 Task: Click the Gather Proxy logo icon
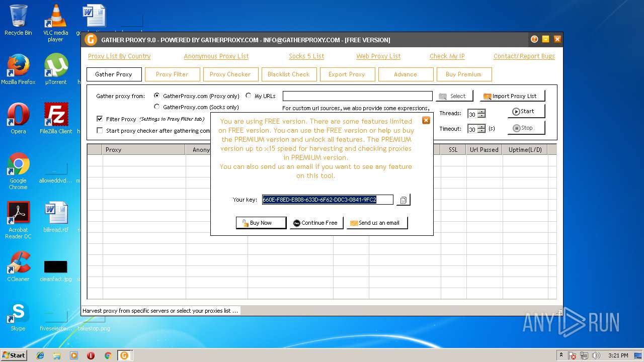pos(91,40)
